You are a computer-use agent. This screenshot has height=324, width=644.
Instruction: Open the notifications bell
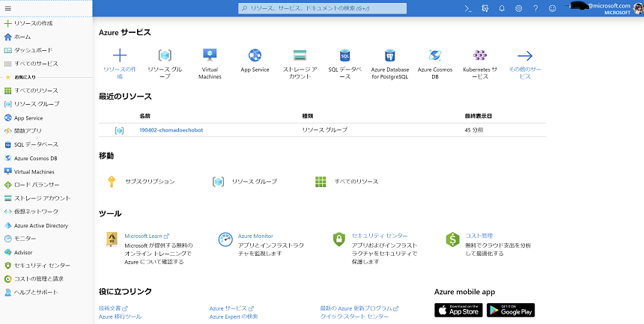[502, 8]
